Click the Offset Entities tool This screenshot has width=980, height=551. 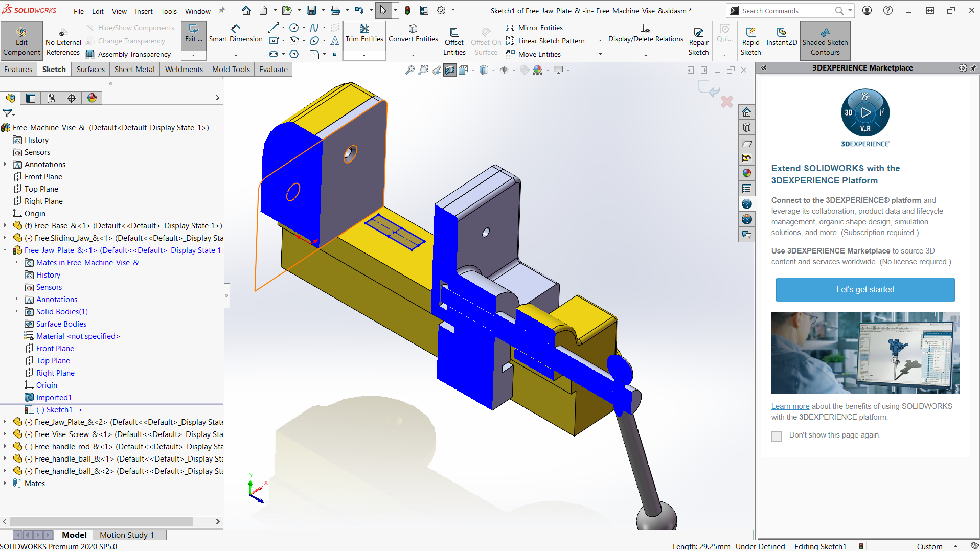[x=454, y=41]
